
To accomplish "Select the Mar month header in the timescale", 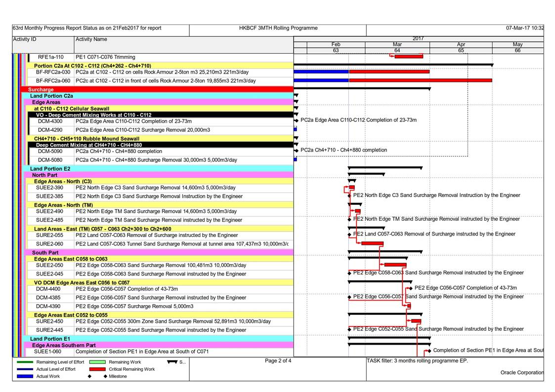I will (397, 44).
